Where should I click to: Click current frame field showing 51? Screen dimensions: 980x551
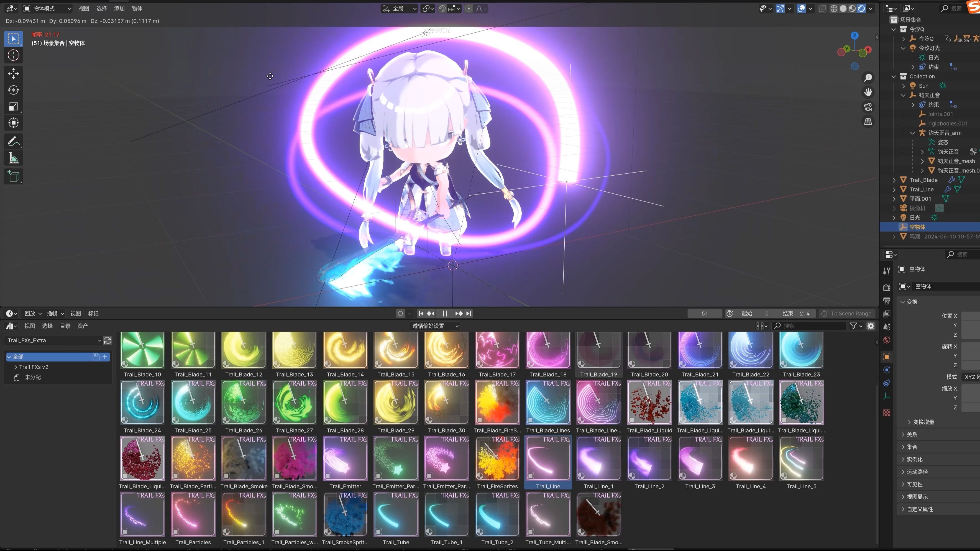click(705, 313)
